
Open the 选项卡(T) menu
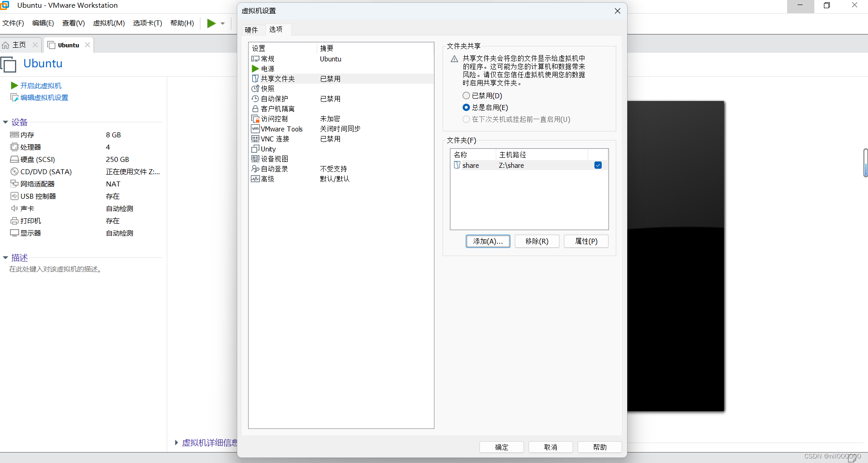point(148,23)
